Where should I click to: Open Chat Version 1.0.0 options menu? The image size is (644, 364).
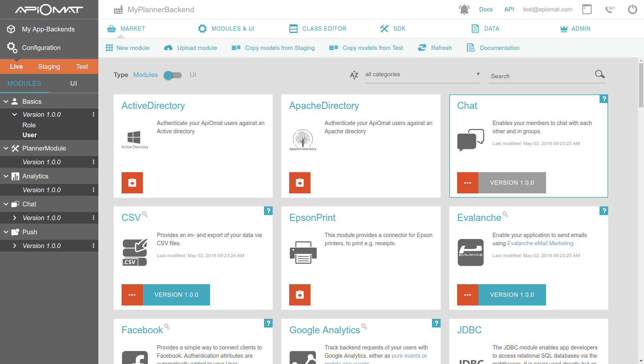(x=93, y=218)
